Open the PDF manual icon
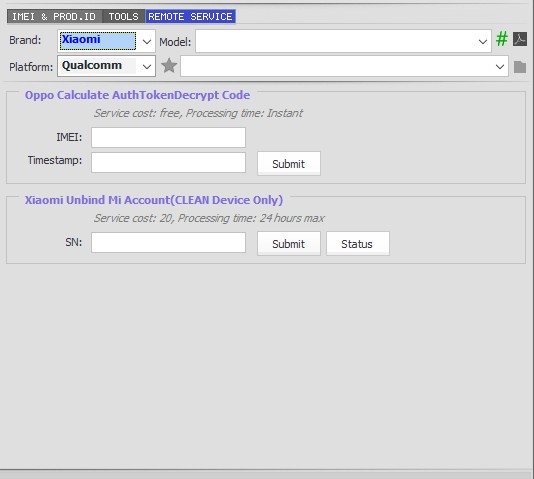The width and height of the screenshot is (534, 479). click(520, 39)
